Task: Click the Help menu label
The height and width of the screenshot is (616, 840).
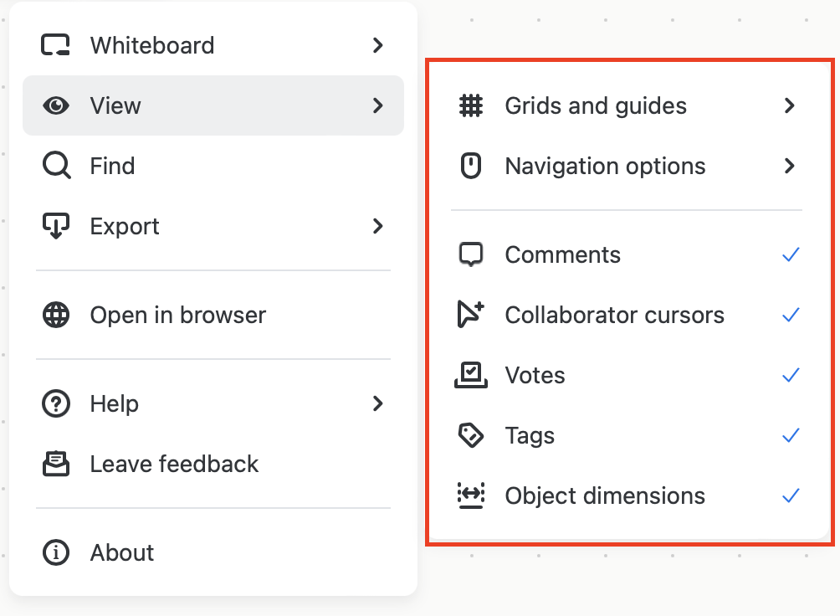Action: point(114,403)
